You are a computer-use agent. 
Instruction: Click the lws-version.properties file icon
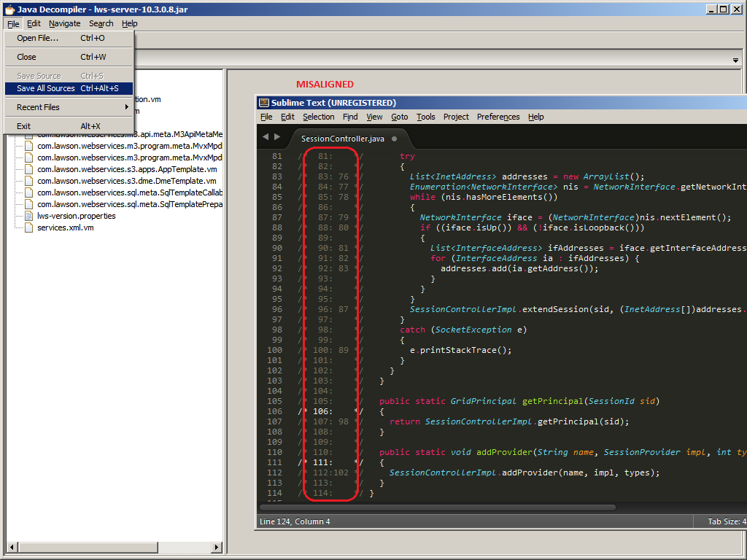point(29,216)
